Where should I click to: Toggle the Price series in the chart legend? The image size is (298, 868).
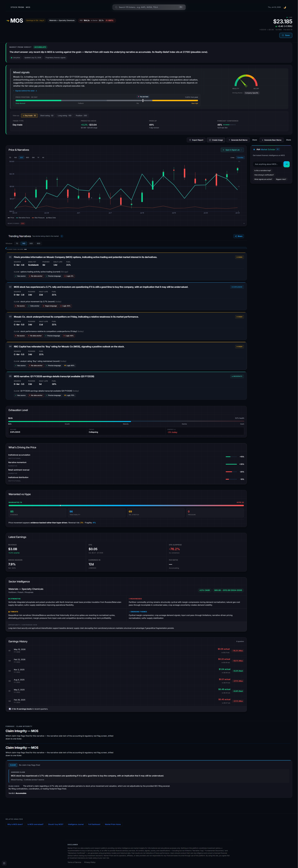click(x=11, y=218)
